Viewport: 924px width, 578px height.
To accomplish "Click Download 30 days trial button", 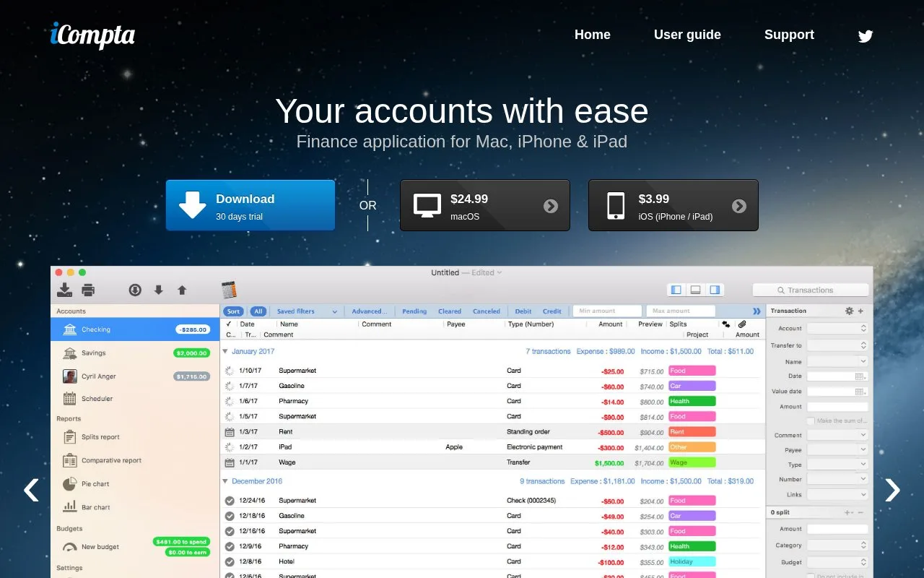I will click(x=250, y=205).
